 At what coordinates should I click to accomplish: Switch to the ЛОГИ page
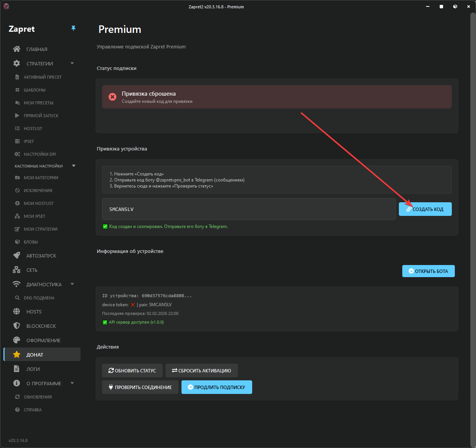[x=42, y=369]
